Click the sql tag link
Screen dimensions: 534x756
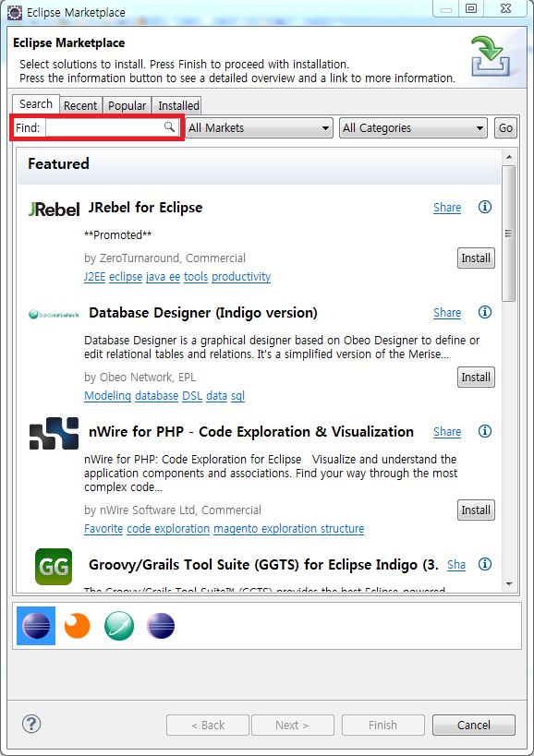pos(237,396)
